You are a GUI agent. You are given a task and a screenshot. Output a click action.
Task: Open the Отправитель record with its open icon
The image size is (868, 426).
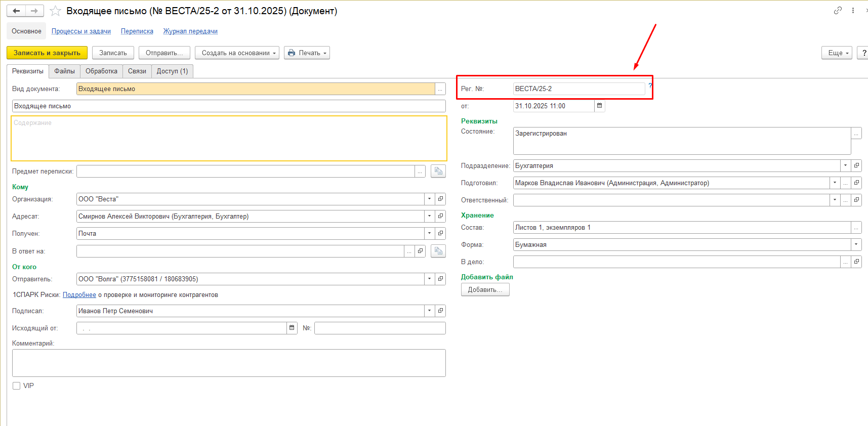tap(440, 279)
